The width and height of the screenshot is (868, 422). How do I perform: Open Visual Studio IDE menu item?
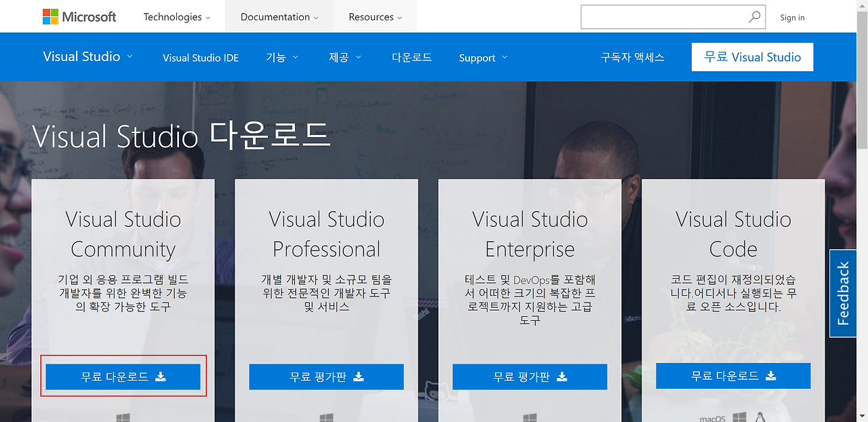(x=201, y=58)
